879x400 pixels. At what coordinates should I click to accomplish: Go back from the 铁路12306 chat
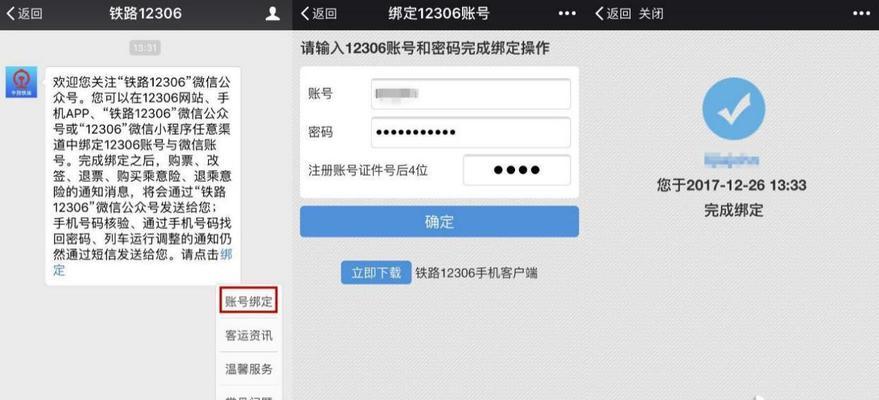24,14
